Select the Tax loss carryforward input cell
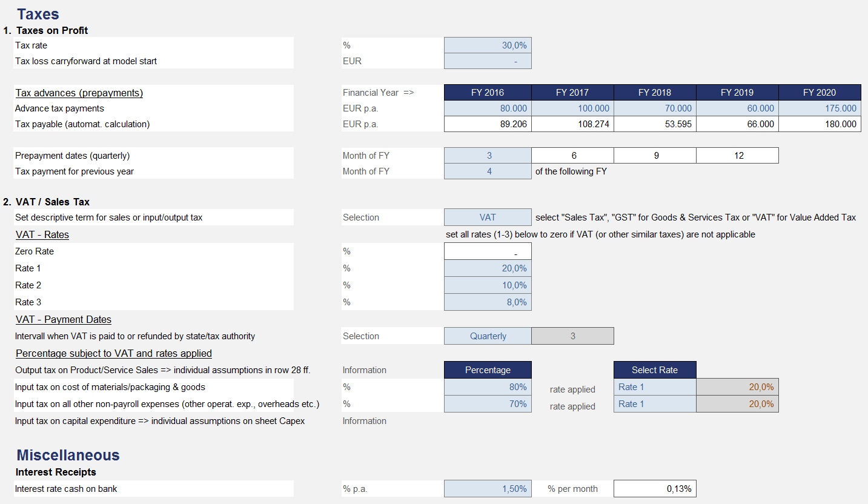 (x=488, y=61)
